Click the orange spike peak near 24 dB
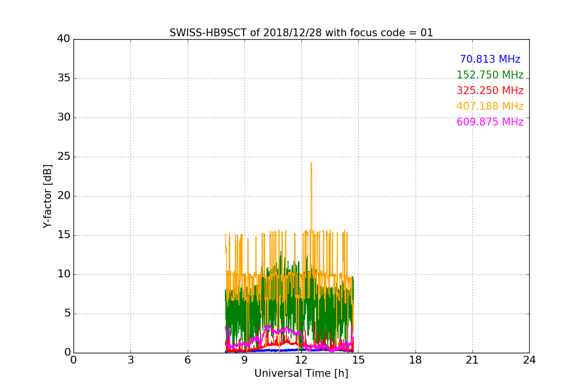 click(311, 163)
